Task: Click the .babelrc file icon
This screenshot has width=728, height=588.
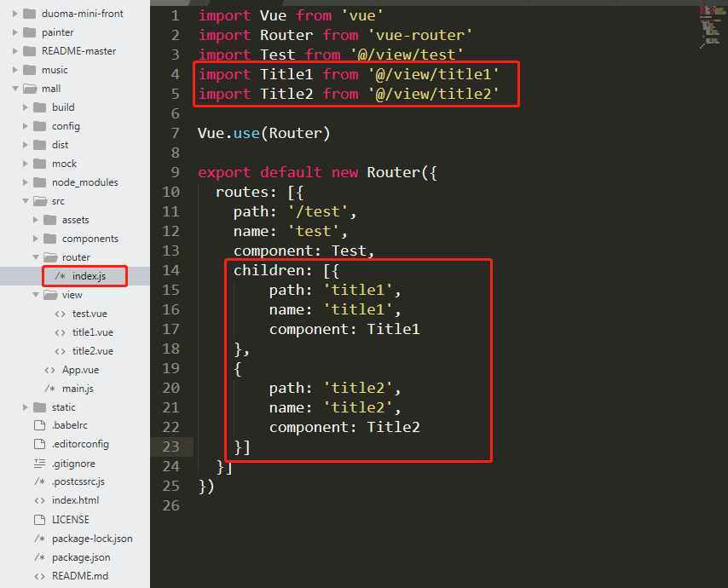Action: click(x=38, y=425)
